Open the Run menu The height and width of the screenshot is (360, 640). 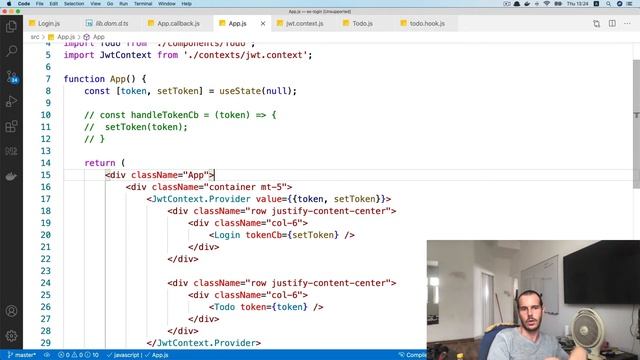[x=123, y=4]
